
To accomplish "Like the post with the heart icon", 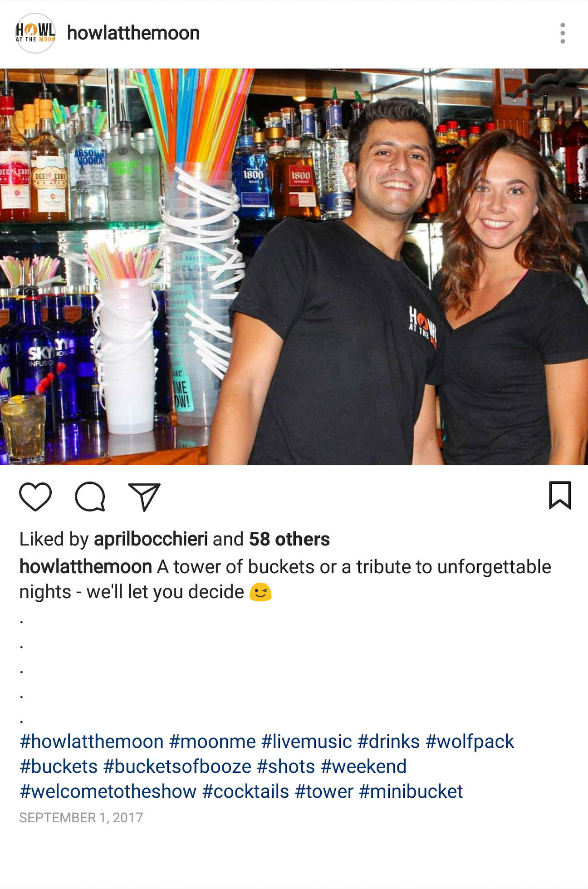I will (35, 497).
